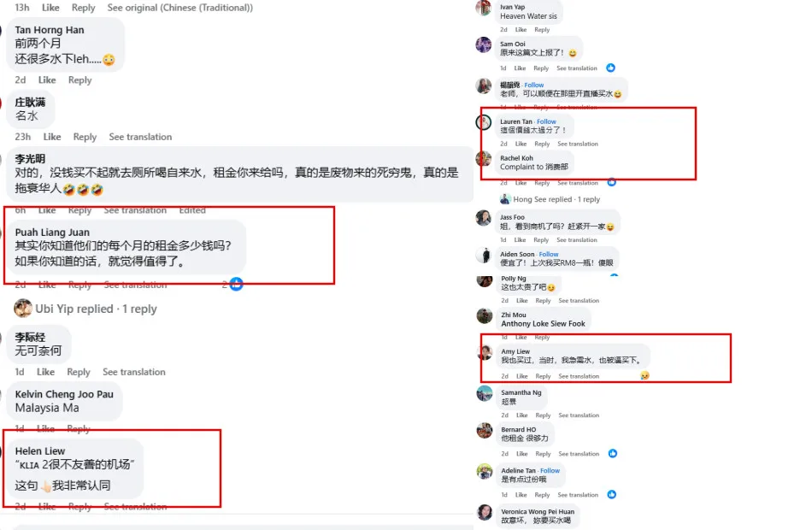Expand Ubi Yip replied 1 reply thread
Screen dimensions: 812x530
[x=96, y=309]
